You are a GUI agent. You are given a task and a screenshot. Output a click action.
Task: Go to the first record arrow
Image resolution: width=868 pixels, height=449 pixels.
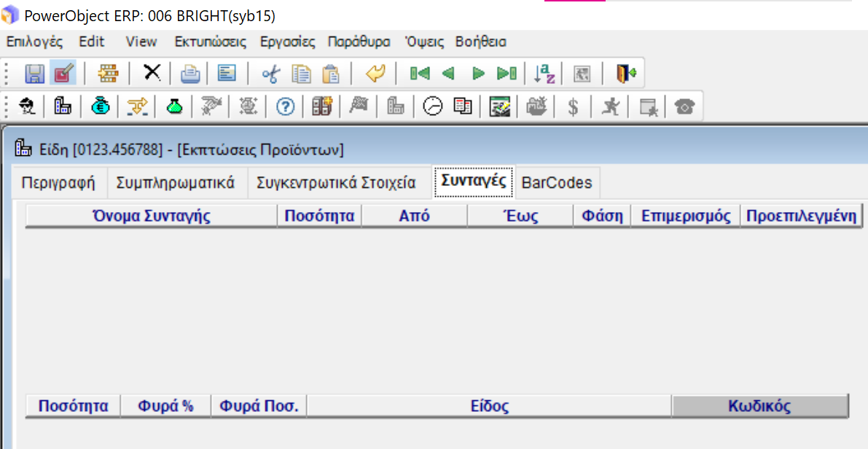click(419, 73)
